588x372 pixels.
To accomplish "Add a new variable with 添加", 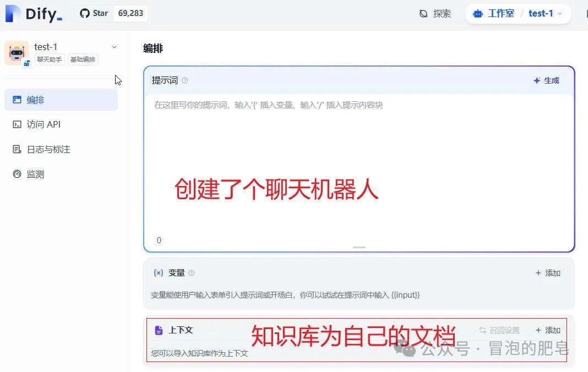I will [548, 273].
